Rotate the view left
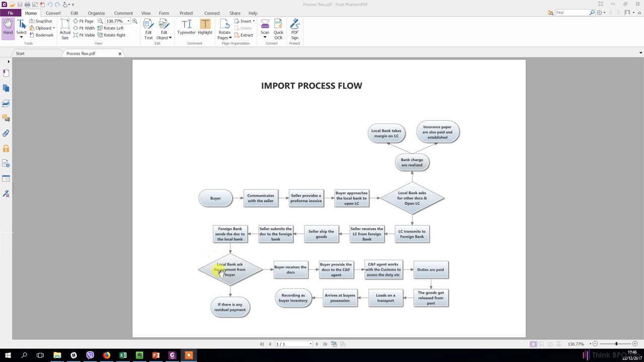Screen dimensions: 644x362 click(x=110, y=28)
